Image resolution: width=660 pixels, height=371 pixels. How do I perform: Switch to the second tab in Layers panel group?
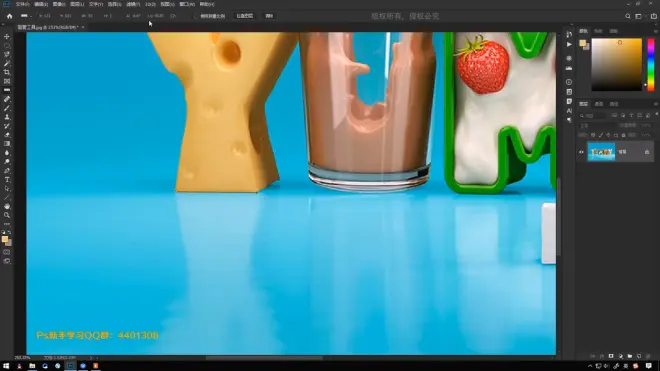click(x=599, y=104)
